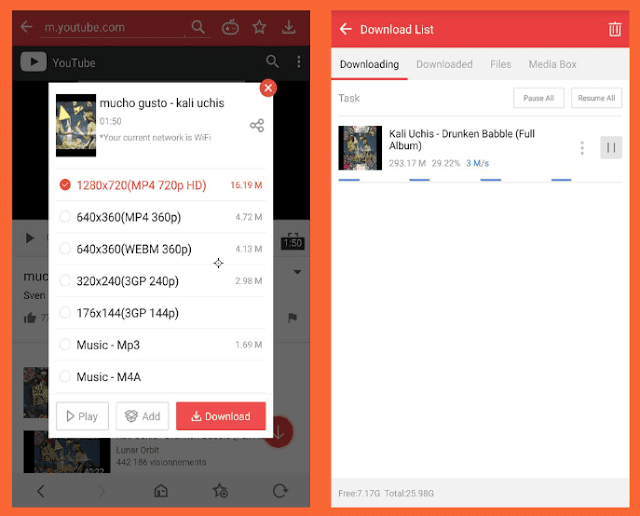
Task: Switch to the Media Box tab
Action: [x=552, y=64]
